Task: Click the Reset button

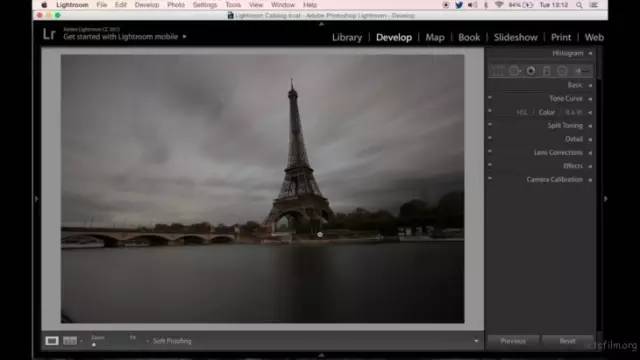Action: tap(567, 340)
